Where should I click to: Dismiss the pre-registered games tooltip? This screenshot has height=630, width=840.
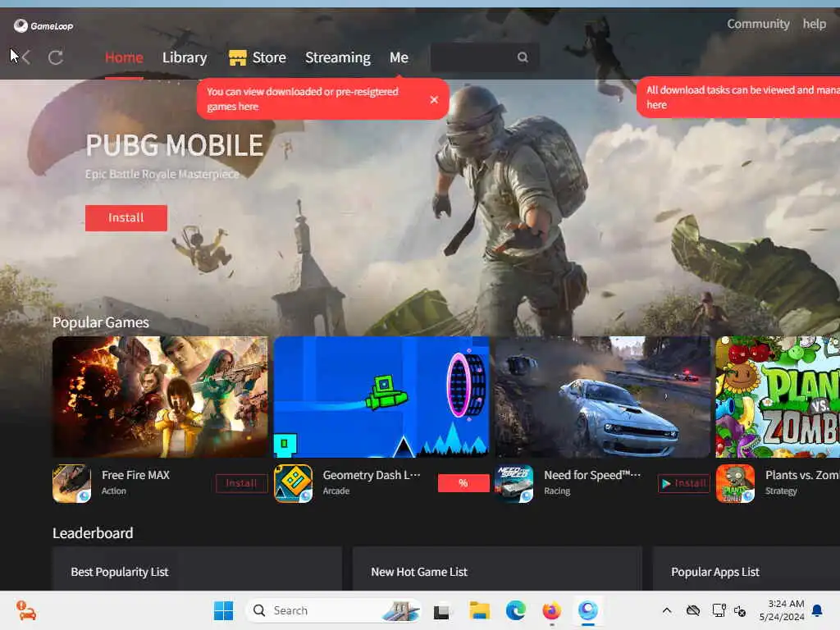tap(434, 99)
